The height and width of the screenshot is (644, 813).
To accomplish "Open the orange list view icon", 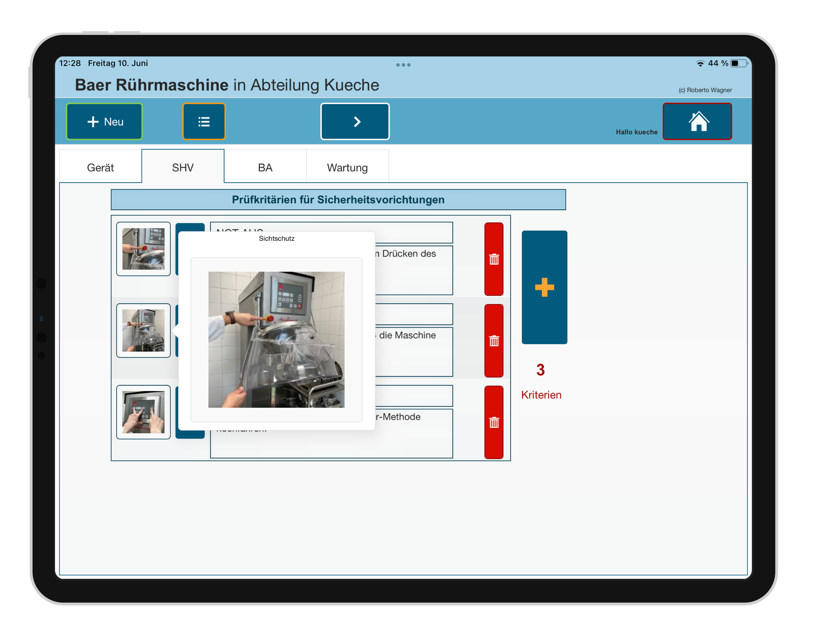I will point(204,121).
